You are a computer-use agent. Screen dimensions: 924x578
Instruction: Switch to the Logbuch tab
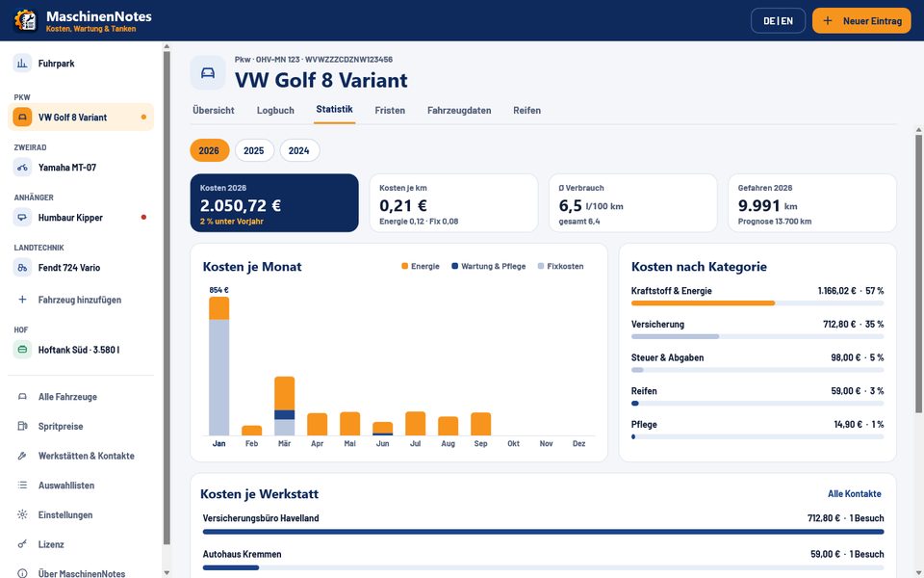(x=275, y=110)
